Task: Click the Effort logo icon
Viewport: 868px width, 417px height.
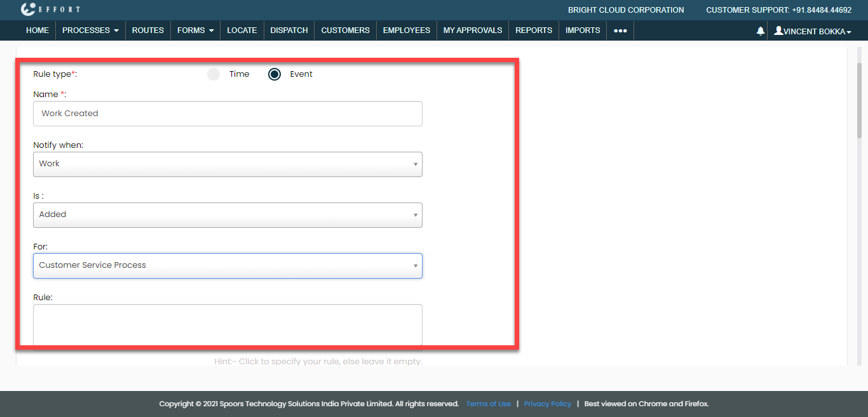Action: point(29,10)
